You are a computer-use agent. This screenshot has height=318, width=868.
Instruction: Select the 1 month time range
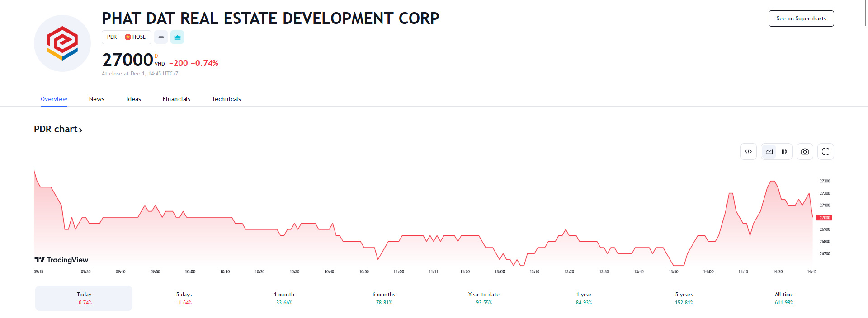click(284, 298)
